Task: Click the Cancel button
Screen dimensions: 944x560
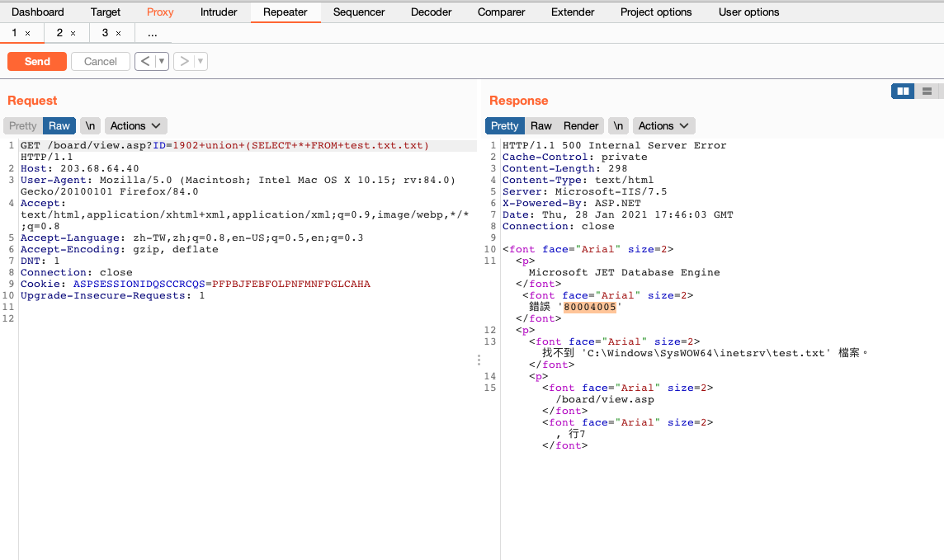Action: point(101,61)
